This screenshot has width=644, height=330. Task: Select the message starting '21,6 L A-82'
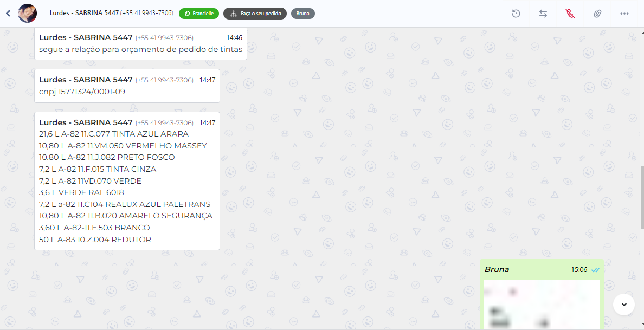coord(127,181)
